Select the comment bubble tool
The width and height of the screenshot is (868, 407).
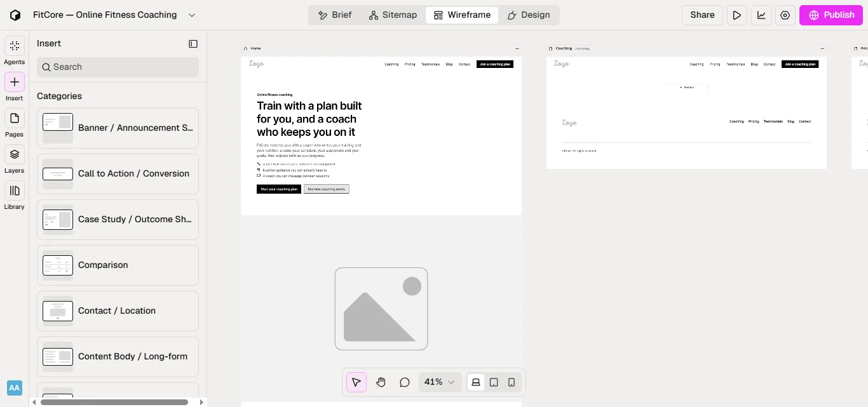(x=405, y=382)
